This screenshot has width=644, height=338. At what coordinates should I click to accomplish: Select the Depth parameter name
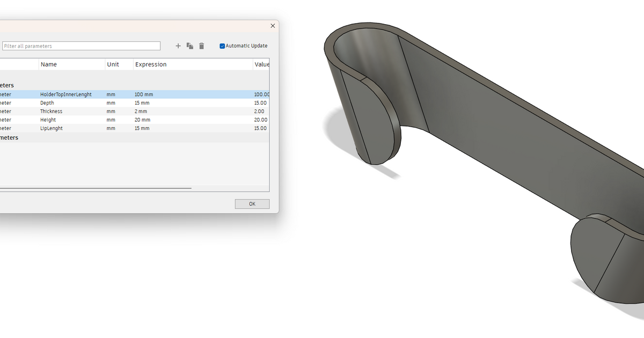(47, 103)
